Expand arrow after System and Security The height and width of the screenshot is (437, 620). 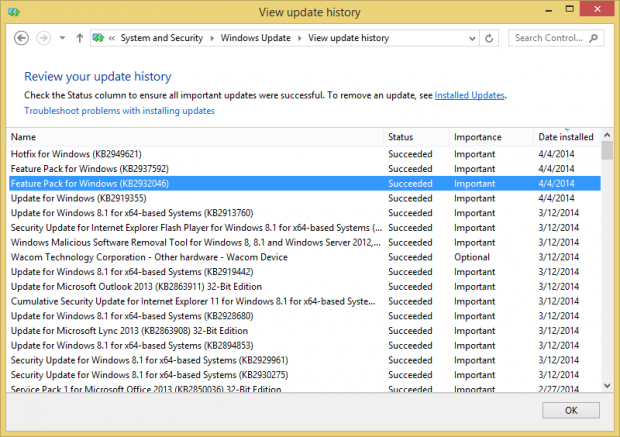pos(212,38)
